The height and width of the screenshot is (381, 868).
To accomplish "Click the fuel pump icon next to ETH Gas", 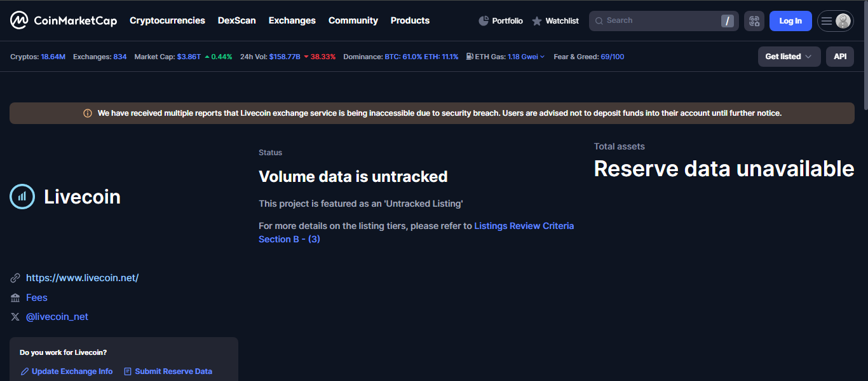I will pos(470,57).
